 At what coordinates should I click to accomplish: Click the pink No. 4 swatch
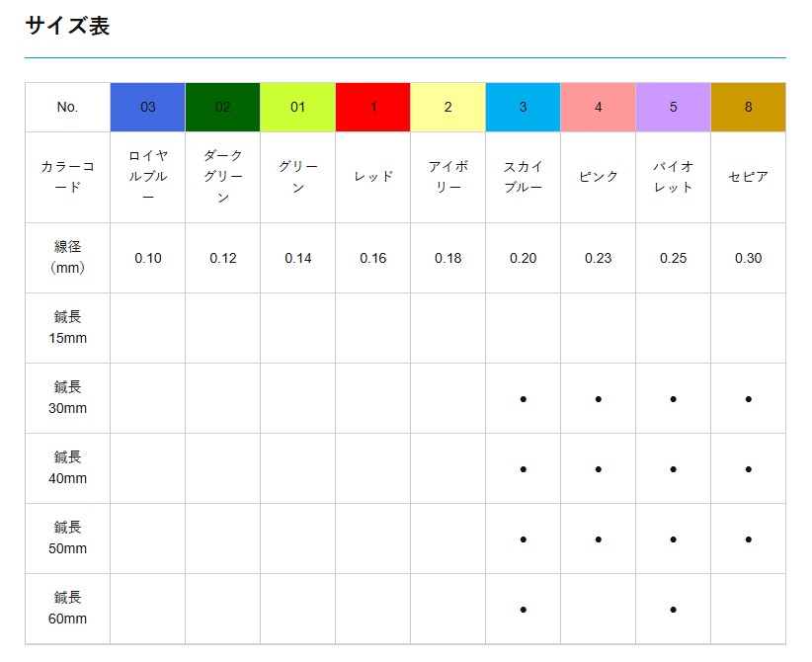point(598,107)
